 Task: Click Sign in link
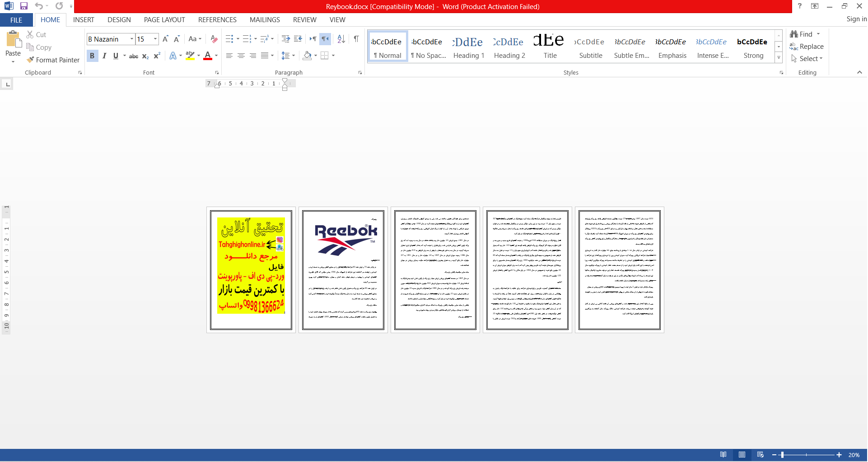(856, 19)
